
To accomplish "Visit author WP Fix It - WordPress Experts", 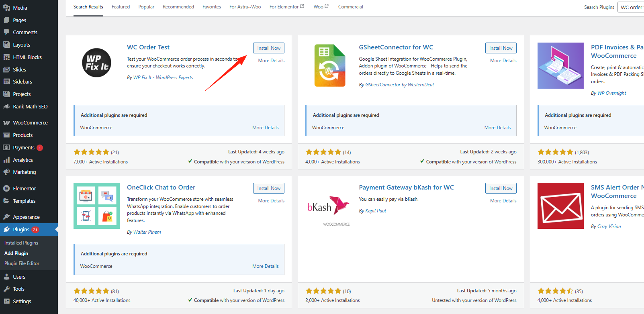I will tap(163, 77).
